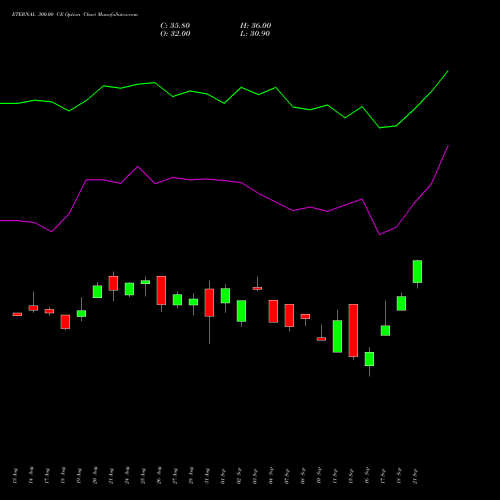The image size is (500, 500).
Task: Select the 04 Sep date label
Action: 271,476
